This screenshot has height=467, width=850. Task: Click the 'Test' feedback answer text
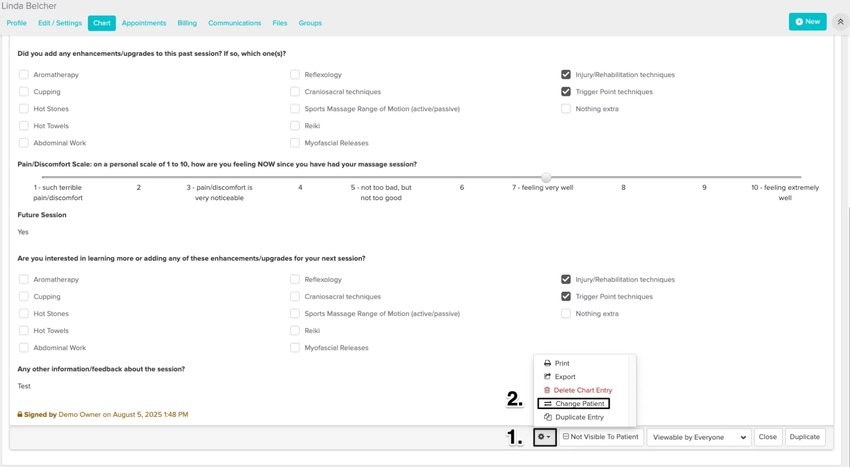[24, 386]
